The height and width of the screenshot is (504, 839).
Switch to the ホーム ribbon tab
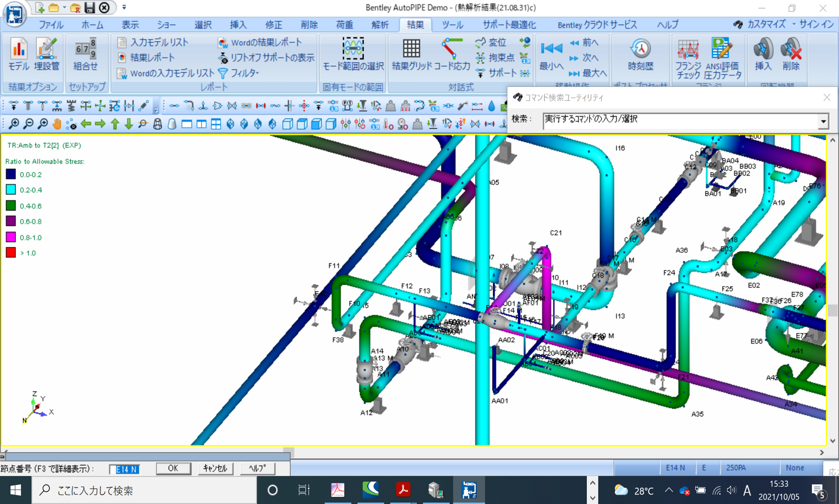(92, 25)
